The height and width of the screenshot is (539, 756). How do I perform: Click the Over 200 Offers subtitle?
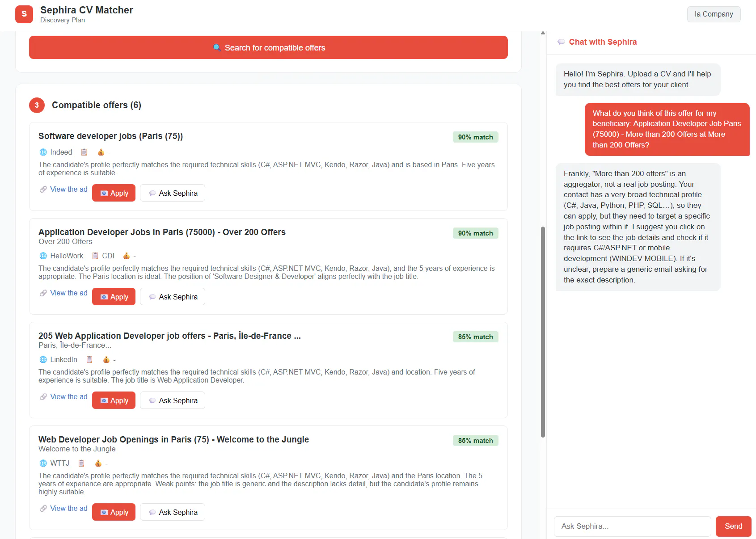(65, 242)
